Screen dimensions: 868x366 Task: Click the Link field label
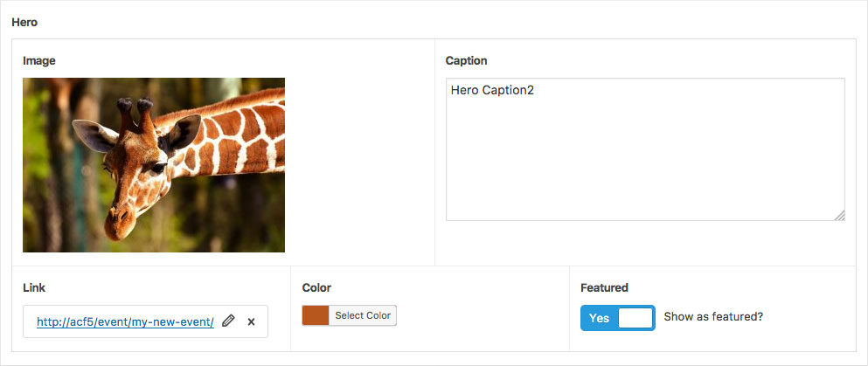[34, 287]
